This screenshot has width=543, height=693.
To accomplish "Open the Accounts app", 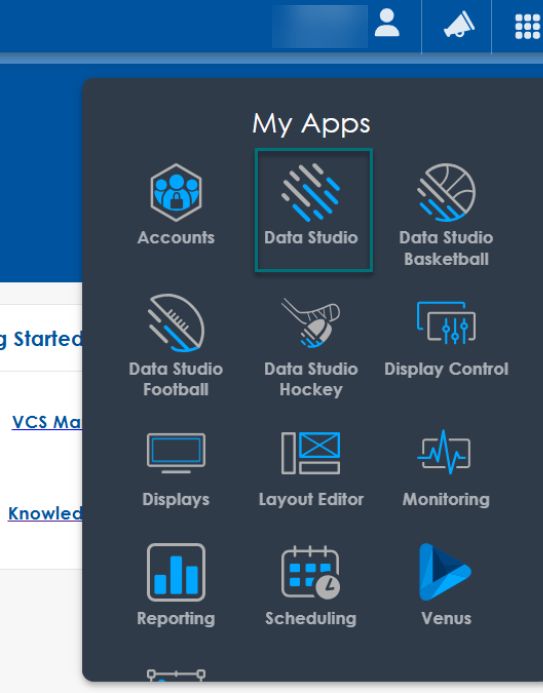I will pyautogui.click(x=176, y=205).
